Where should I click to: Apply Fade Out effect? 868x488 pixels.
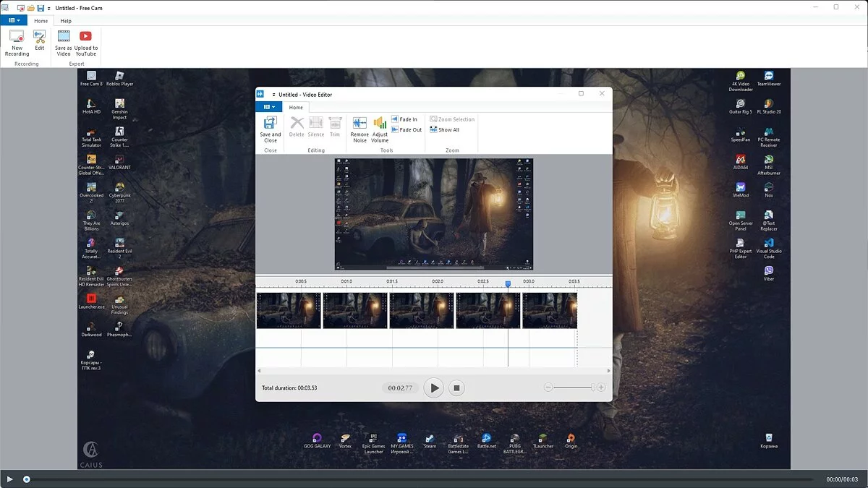coord(406,130)
